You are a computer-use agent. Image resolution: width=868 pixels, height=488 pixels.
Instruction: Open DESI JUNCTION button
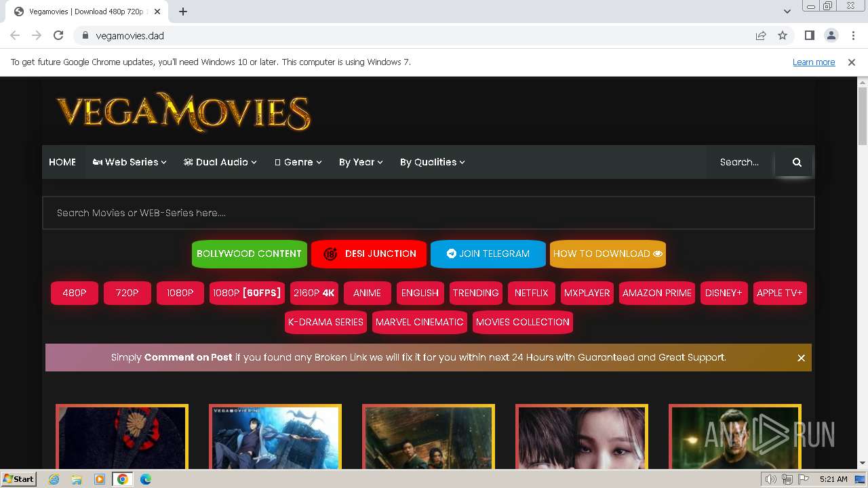click(x=369, y=253)
